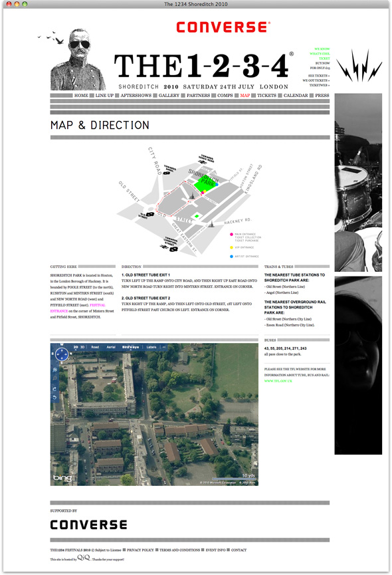Open TERMS AND CONDITIONS footer link
The height and width of the screenshot is (575, 392).
click(179, 550)
